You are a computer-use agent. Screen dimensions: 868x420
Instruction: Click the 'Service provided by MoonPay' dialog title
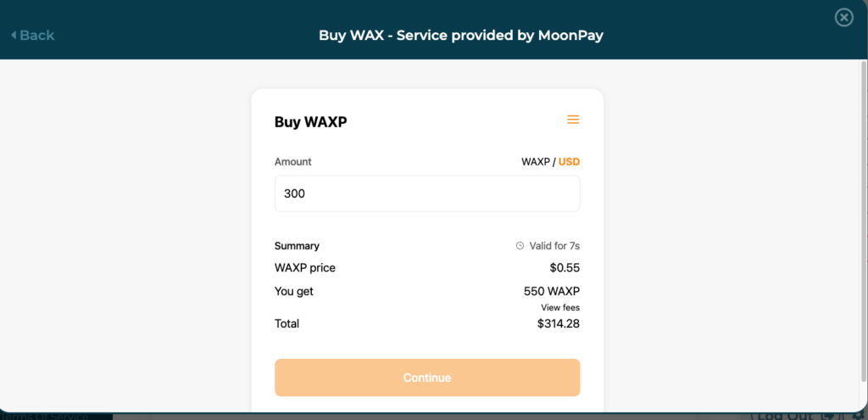pyautogui.click(x=460, y=35)
